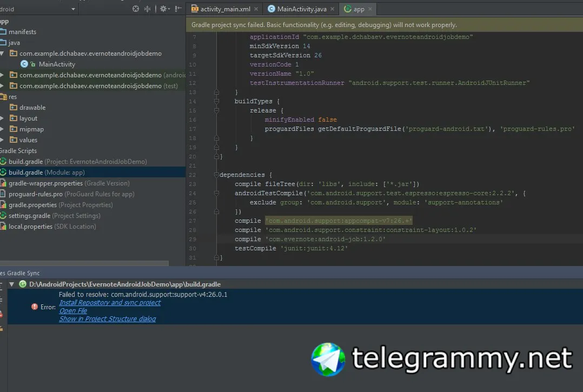583x392 pixels.
Task: Select build.gradle (Project: EvernoteAndroidJobDemo)
Action: 92,161
